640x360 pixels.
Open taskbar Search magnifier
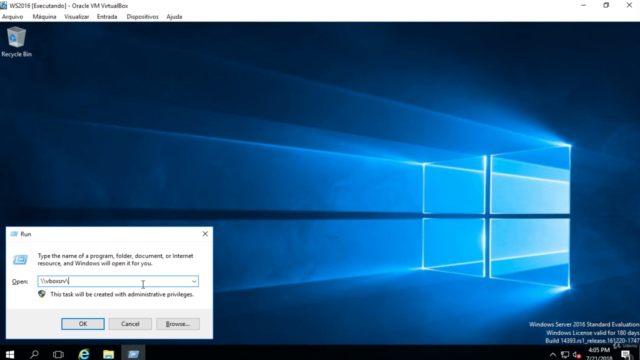(x=34, y=354)
